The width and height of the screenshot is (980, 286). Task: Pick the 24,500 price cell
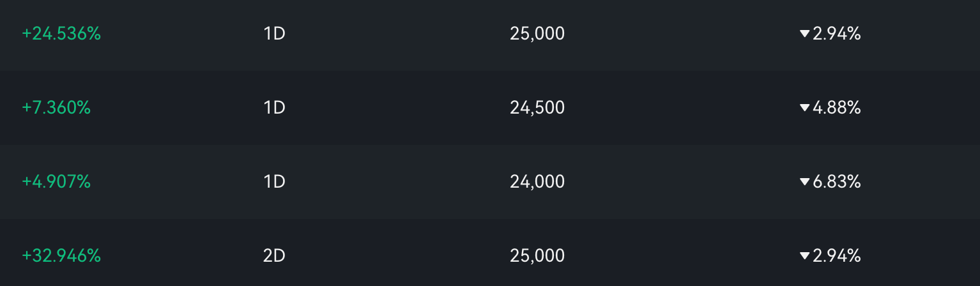(537, 108)
